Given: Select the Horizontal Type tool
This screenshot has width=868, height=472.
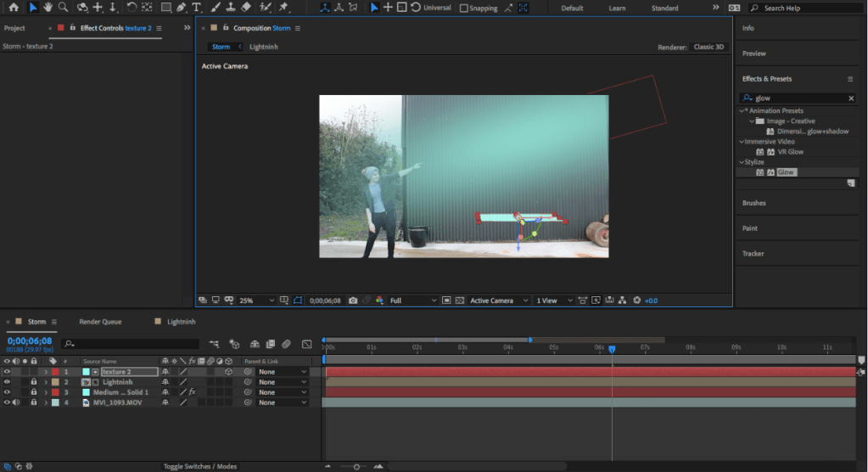Looking at the screenshot, I should pyautogui.click(x=196, y=8).
